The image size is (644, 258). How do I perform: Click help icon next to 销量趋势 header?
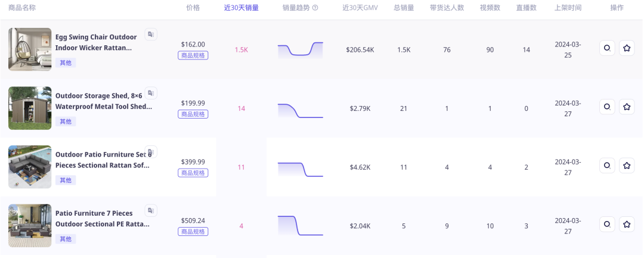tap(315, 8)
